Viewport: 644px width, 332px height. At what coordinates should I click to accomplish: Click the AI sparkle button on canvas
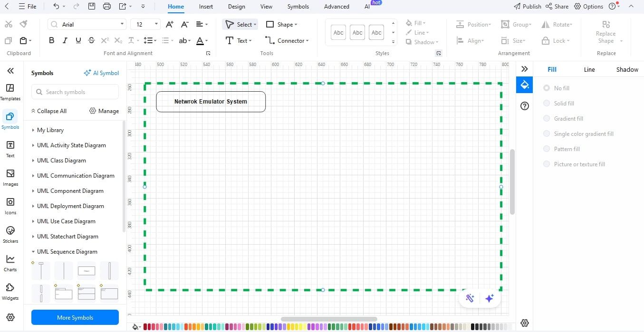point(490,298)
